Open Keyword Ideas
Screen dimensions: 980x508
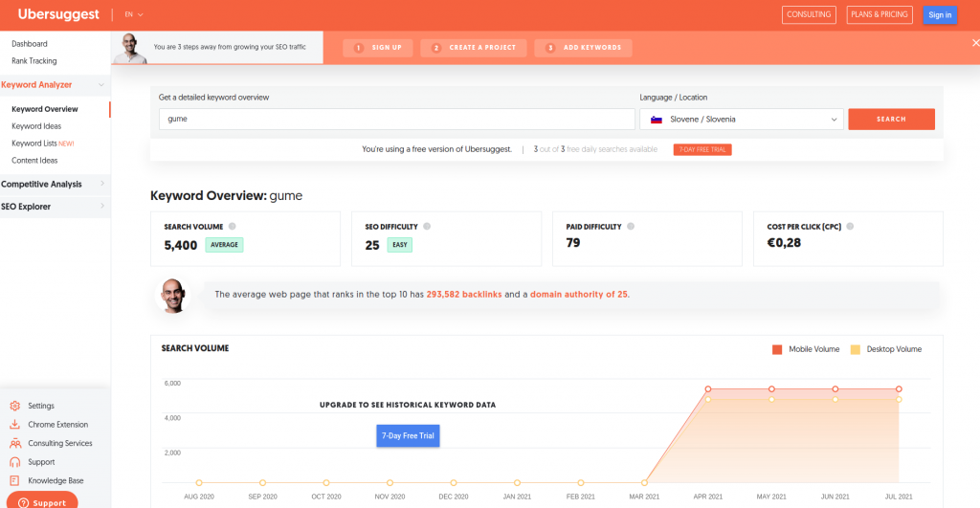(x=36, y=126)
